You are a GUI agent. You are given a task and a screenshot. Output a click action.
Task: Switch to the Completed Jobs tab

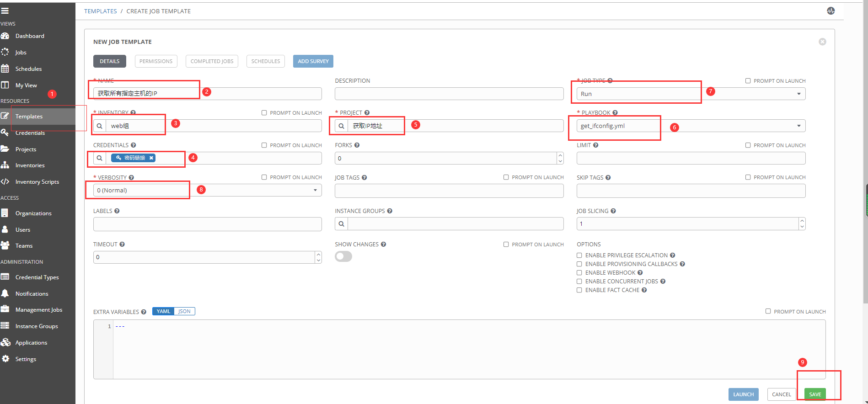pyautogui.click(x=212, y=61)
